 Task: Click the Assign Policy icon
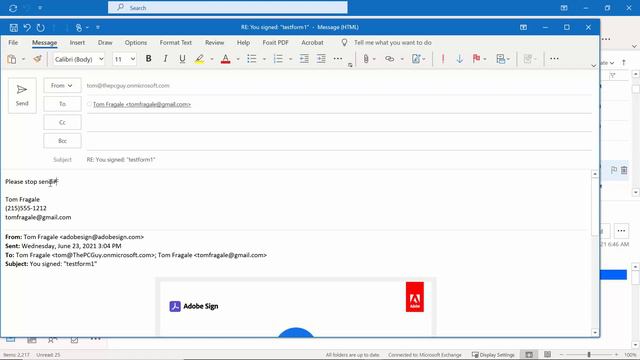pos(500,59)
